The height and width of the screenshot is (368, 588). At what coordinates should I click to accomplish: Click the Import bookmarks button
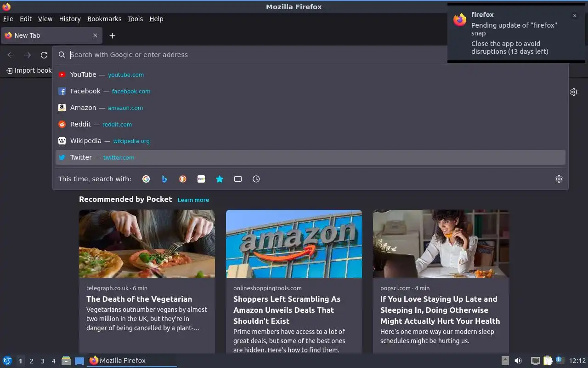click(x=29, y=70)
